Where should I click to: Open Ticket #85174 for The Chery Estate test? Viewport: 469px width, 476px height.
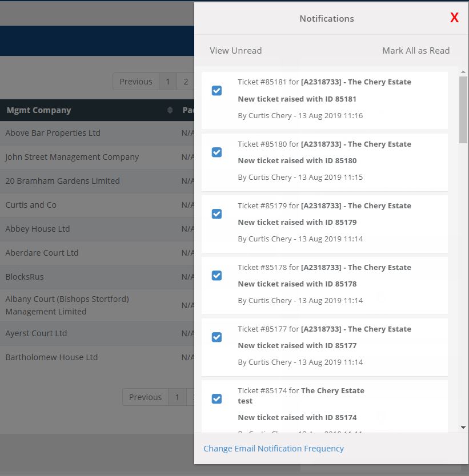pyautogui.click(x=301, y=396)
